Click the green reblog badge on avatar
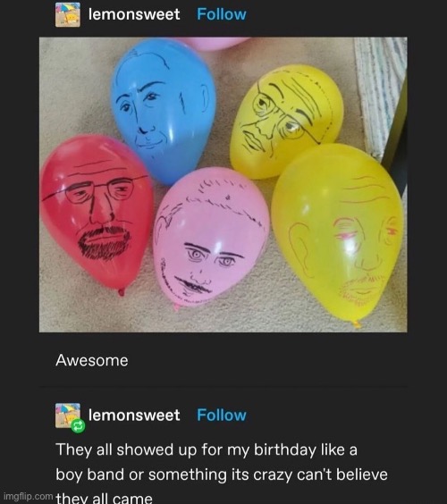 (x=78, y=426)
